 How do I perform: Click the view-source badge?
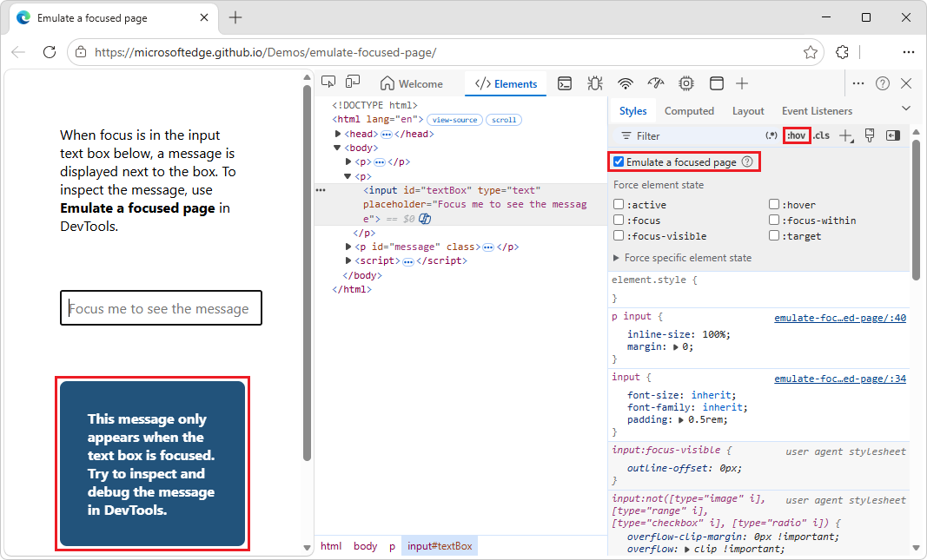pos(454,120)
